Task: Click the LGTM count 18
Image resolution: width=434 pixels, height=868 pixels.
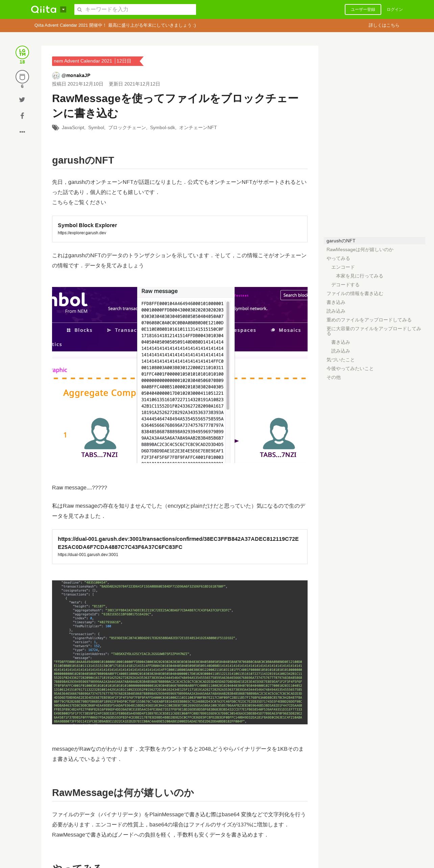Action: (x=22, y=62)
